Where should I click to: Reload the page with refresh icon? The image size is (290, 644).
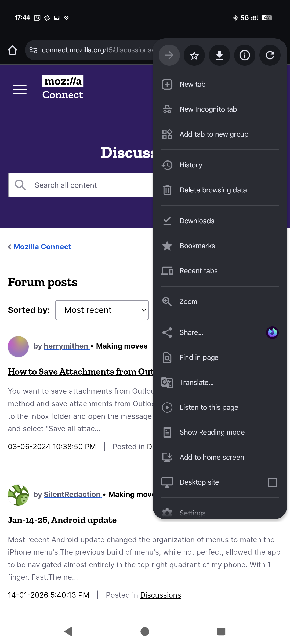pos(270,56)
